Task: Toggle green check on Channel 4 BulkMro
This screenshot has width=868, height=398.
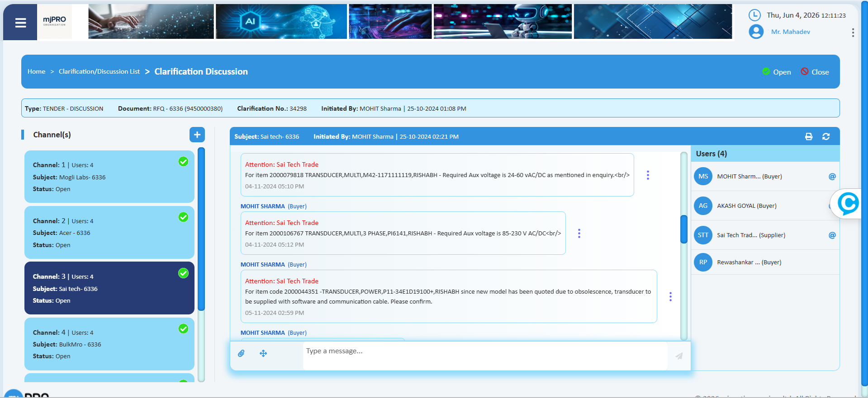Action: [183, 329]
